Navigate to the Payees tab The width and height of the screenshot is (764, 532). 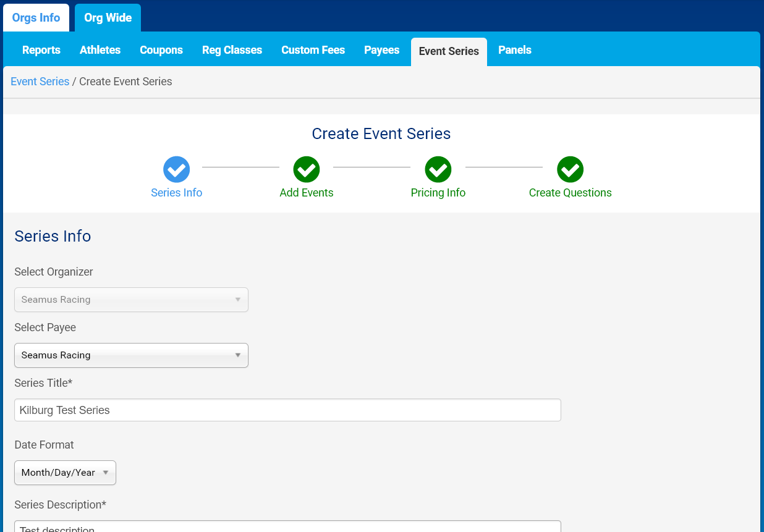coord(381,50)
